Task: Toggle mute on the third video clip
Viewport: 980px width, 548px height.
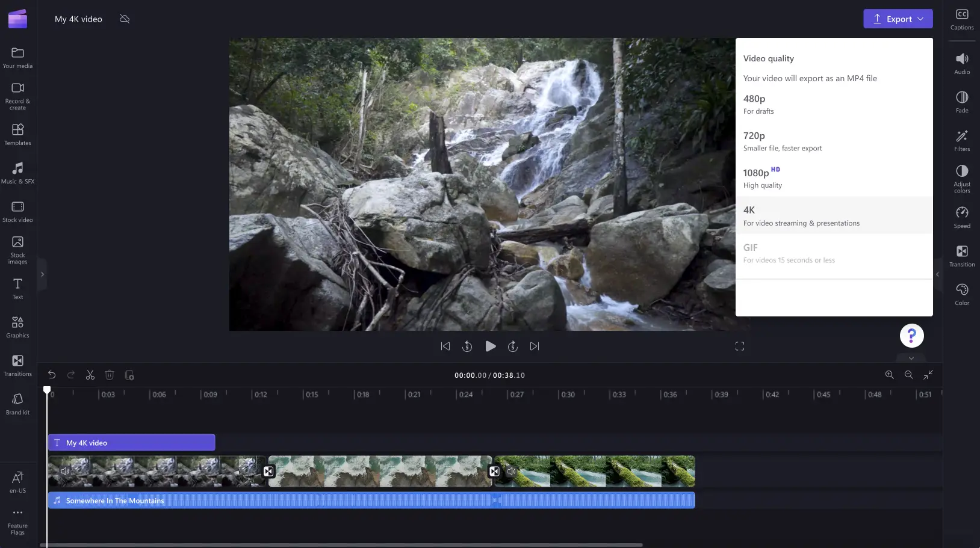Action: tap(511, 471)
